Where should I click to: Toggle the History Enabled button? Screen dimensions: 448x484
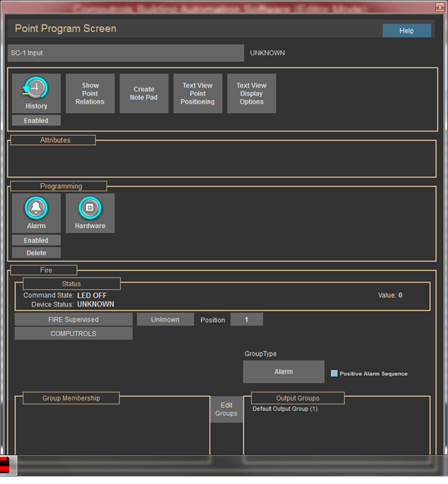pos(36,121)
